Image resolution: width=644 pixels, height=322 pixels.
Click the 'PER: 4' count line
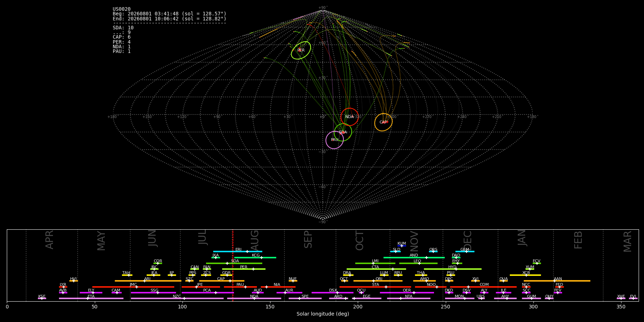(122, 42)
